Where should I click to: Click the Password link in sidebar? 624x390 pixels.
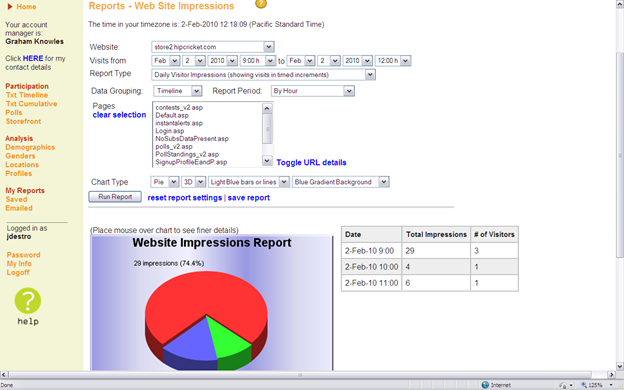click(x=23, y=255)
